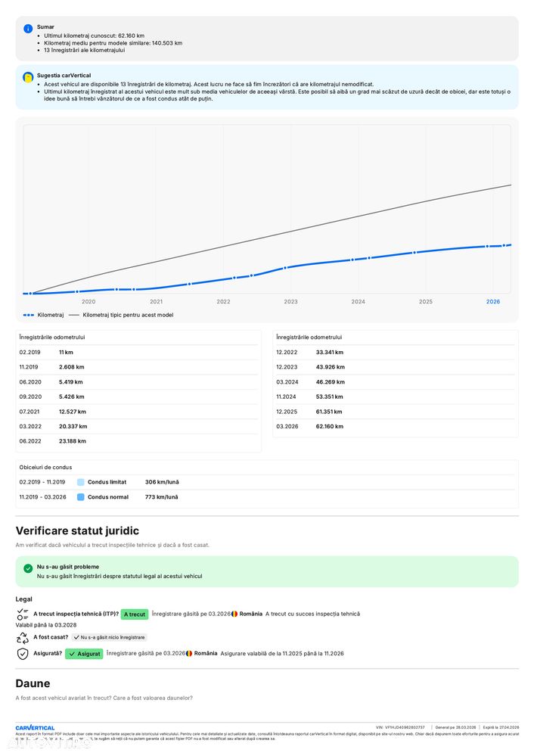
Task: Click the carVertical logo in the footer
Action: [35, 728]
